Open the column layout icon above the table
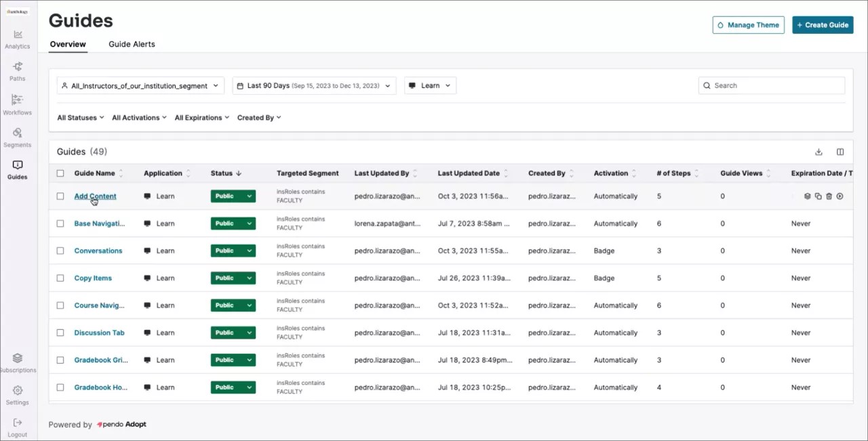The height and width of the screenshot is (441, 868). (840, 152)
